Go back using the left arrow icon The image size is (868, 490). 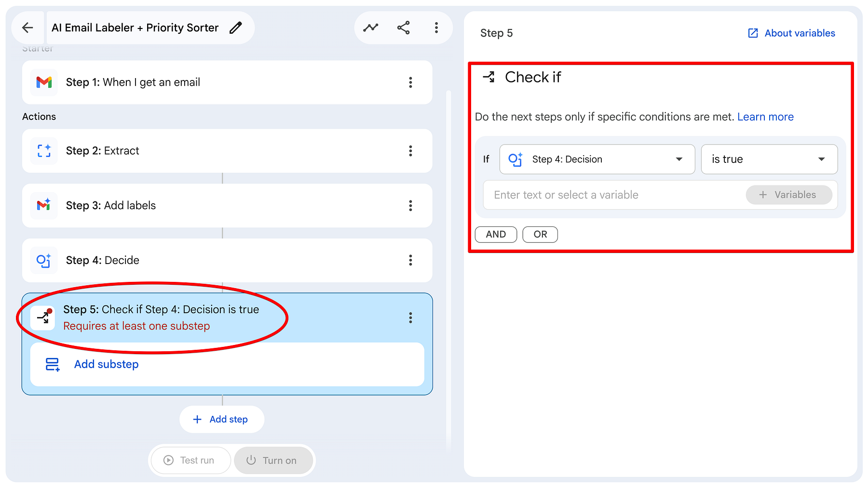[x=27, y=28]
